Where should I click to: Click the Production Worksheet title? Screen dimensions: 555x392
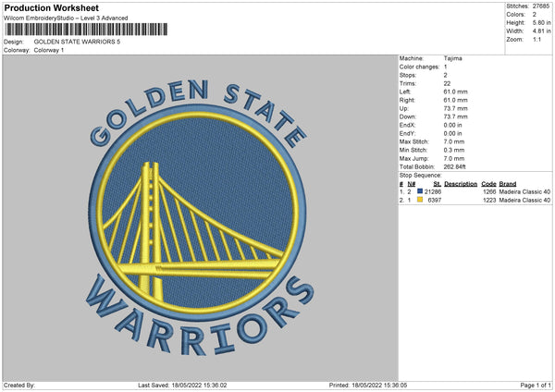[x=51, y=7]
